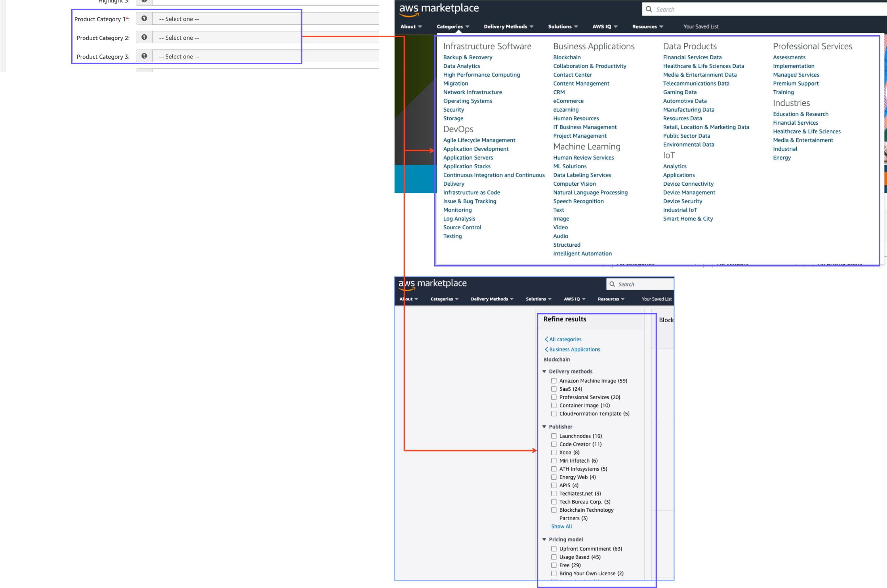Viewport: 887px width, 588px height.
Task: Click help icon next to Product Category 1
Action: [x=144, y=18]
